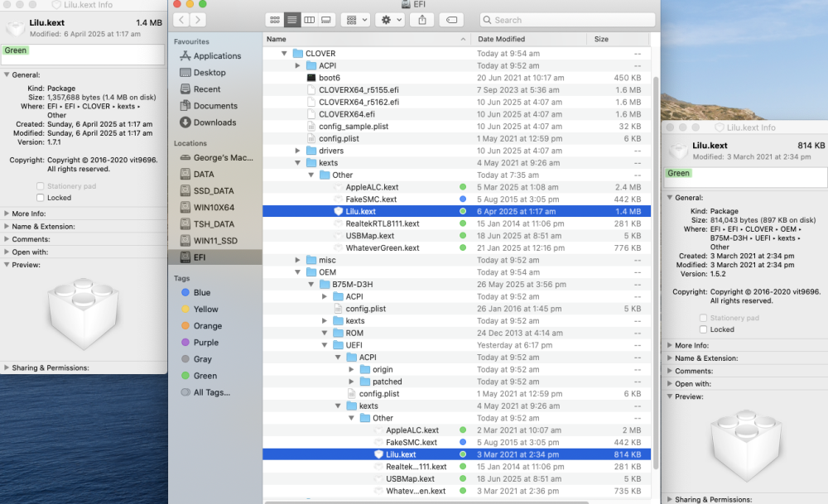The width and height of the screenshot is (828, 504).
Task: Select the EFI volume in sidebar
Action: tap(215, 257)
